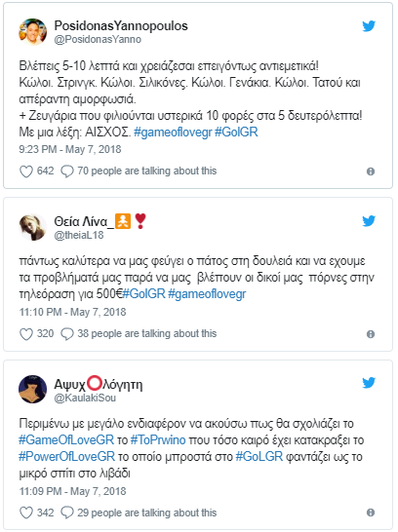Click Twitter bird icon on Θεία Λίνα tweet
This screenshot has width=398, height=532.
[369, 221]
